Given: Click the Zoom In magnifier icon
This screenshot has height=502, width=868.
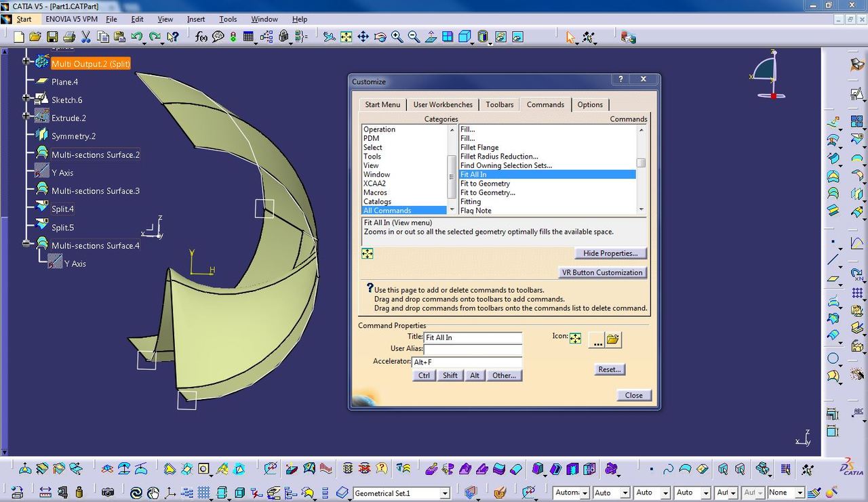Looking at the screenshot, I should tap(397, 37).
